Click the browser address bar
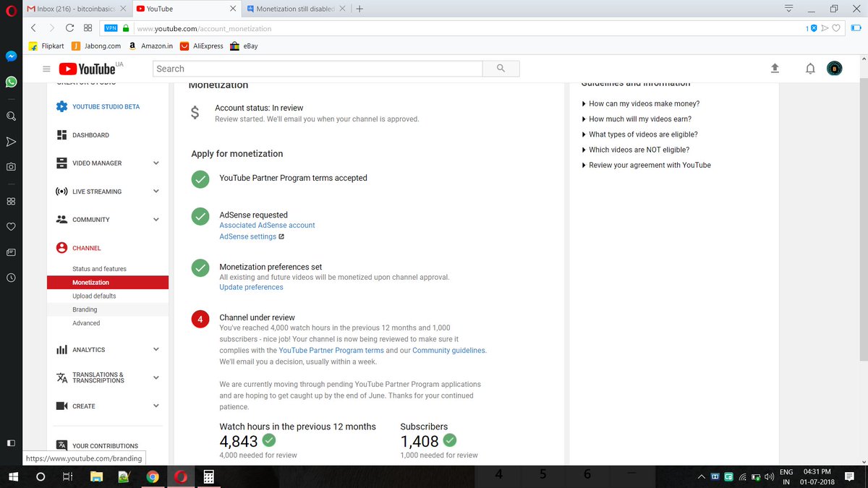 [463, 28]
